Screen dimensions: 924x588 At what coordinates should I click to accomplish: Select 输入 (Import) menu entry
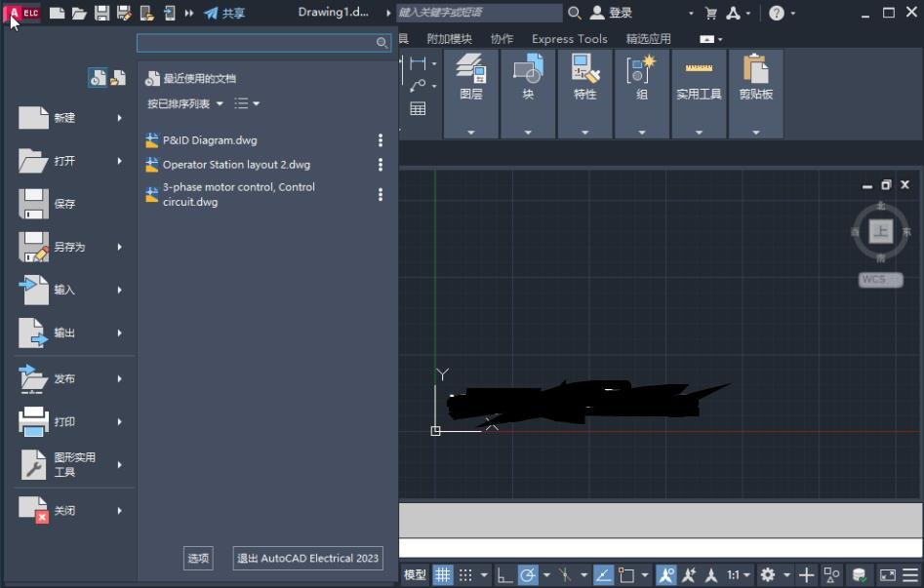click(x=70, y=290)
